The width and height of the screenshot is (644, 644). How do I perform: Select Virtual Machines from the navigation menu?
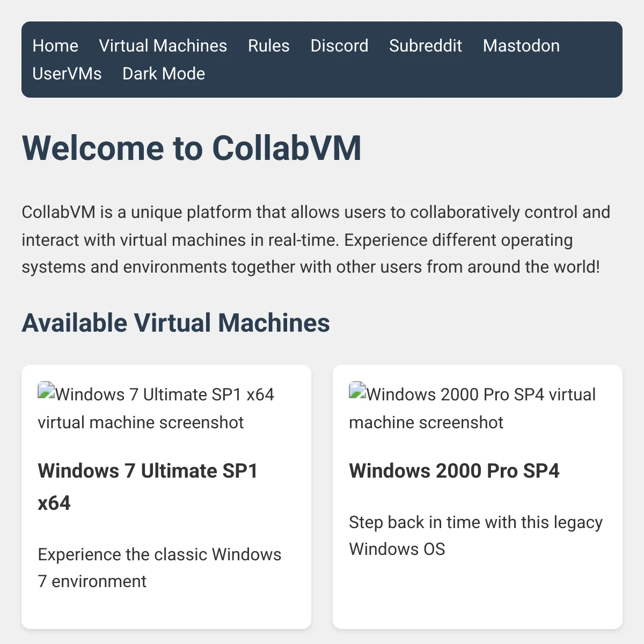pos(163,46)
